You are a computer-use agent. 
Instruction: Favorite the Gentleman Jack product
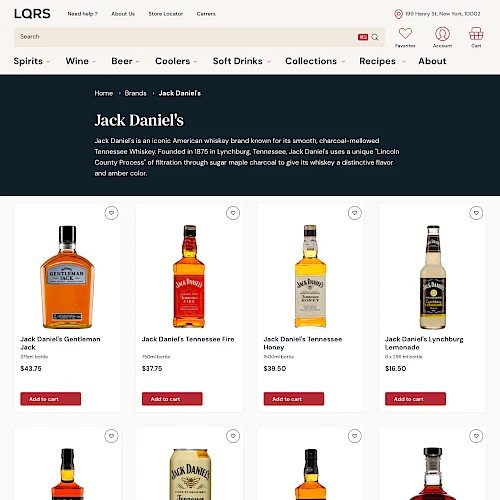point(111,213)
